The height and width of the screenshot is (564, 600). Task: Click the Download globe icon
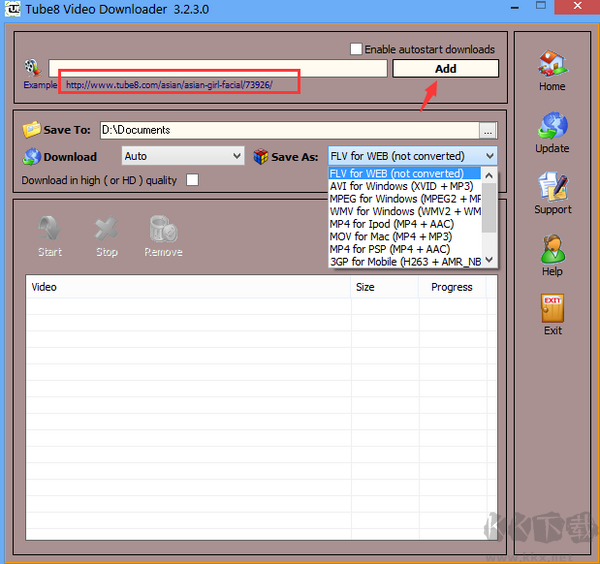[31, 156]
